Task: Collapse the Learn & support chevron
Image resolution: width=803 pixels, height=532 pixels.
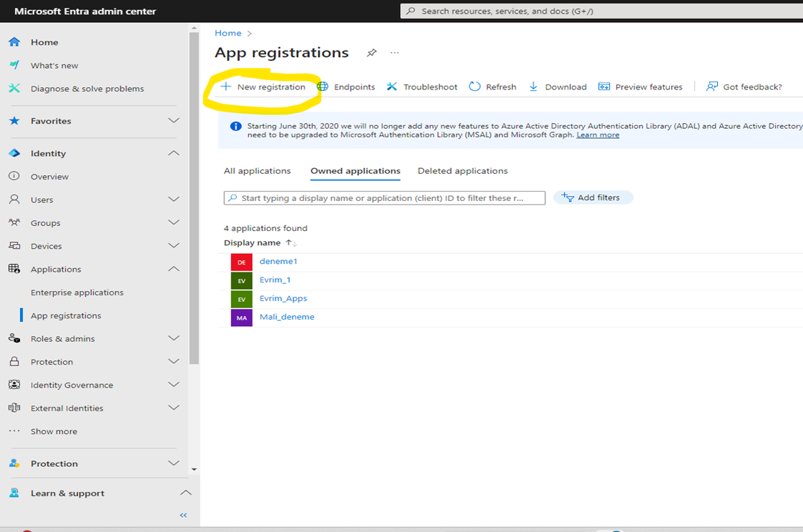Action: (x=186, y=493)
